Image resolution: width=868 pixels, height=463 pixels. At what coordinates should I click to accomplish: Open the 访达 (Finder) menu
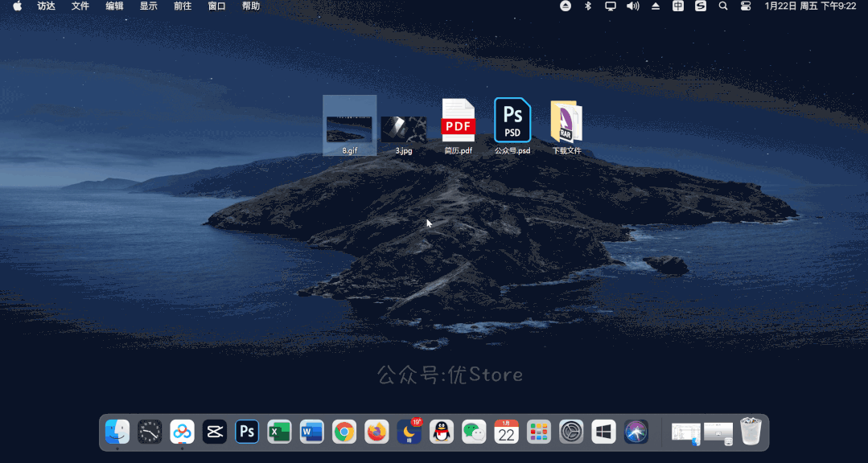pos(46,6)
